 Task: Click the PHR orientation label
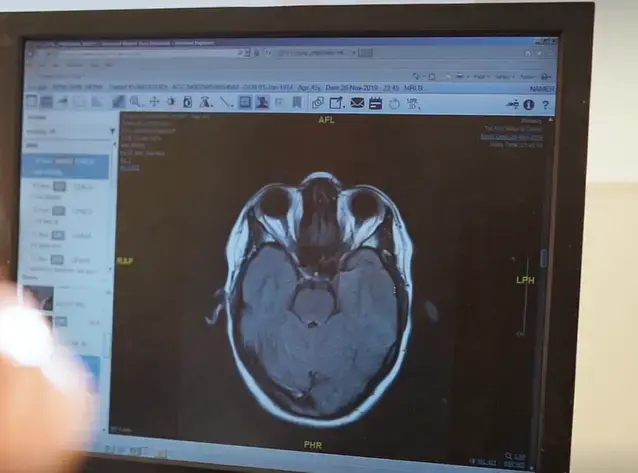point(313,445)
